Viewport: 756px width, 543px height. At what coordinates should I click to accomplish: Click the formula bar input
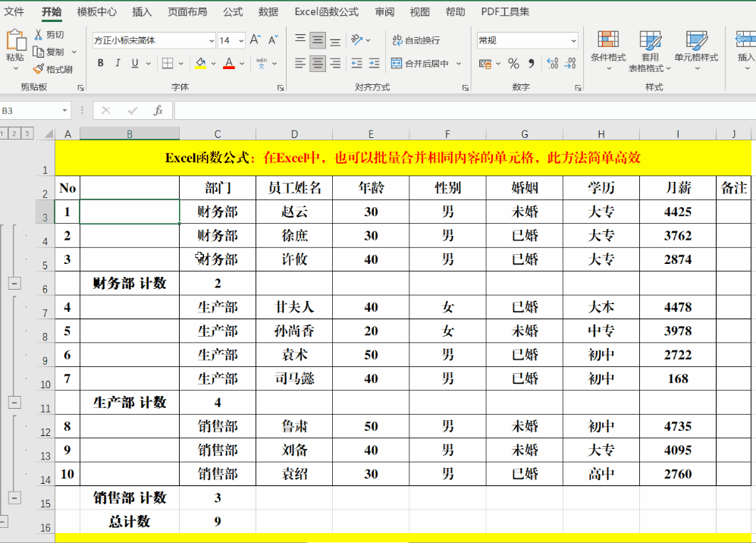(x=465, y=111)
